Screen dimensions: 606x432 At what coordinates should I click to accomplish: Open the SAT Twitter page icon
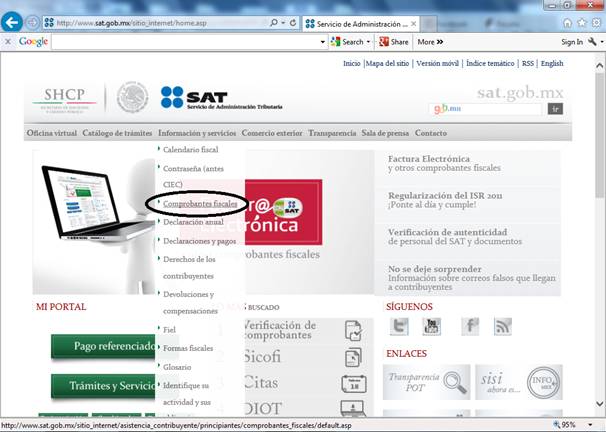click(x=400, y=326)
